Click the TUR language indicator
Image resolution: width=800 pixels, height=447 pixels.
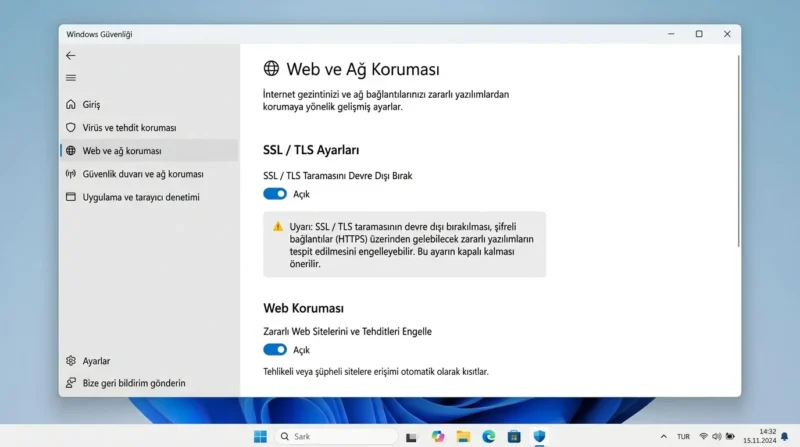point(683,436)
